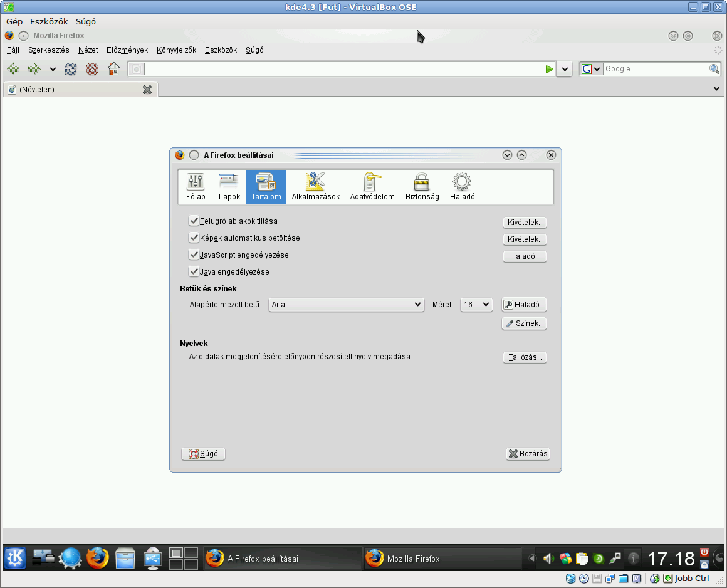Open the Adatvédelem preferences pane
This screenshot has height=588, width=727.
point(372,187)
